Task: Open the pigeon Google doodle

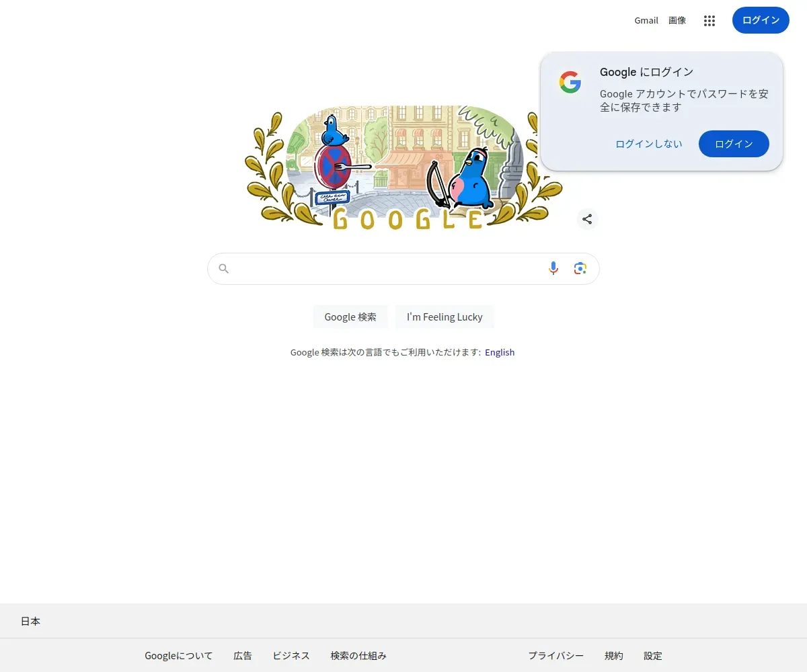Action: pyautogui.click(x=403, y=167)
